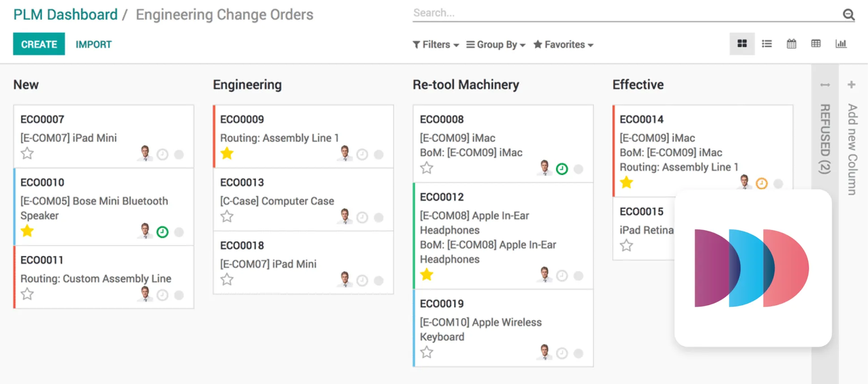Star the ECO0007 card

(27, 153)
